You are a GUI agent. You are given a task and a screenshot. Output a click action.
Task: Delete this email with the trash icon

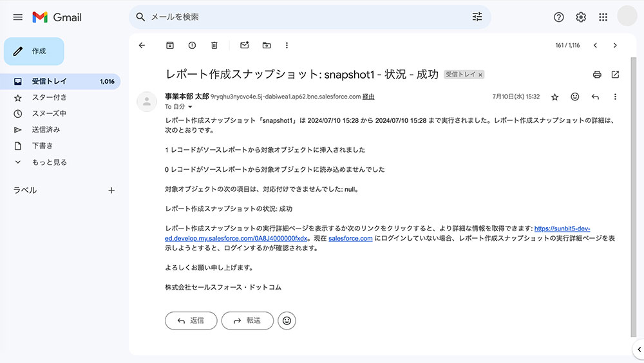pyautogui.click(x=214, y=46)
